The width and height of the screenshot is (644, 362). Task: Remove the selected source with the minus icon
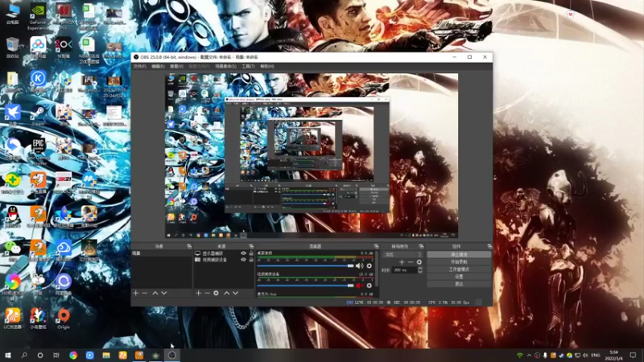[x=207, y=293]
